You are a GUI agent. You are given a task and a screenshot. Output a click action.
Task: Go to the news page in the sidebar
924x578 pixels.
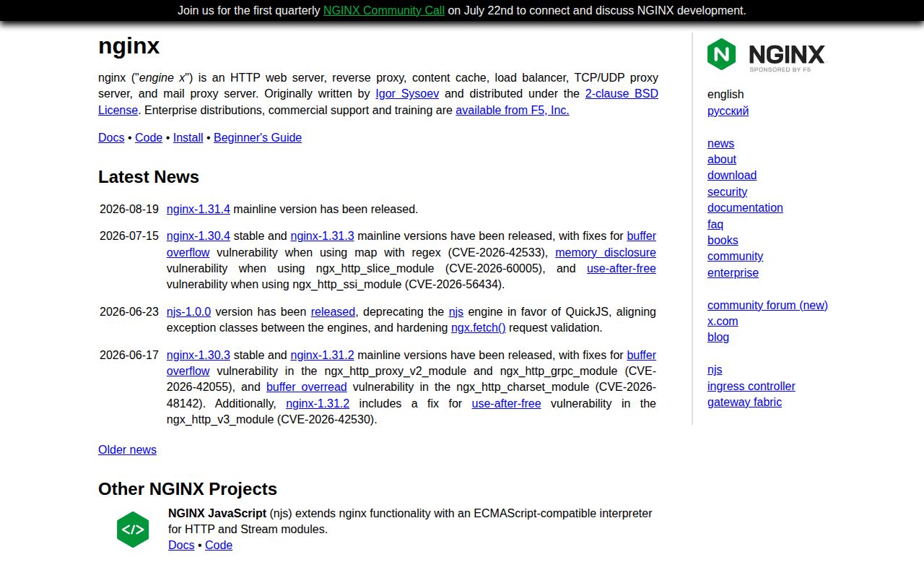[x=720, y=144]
